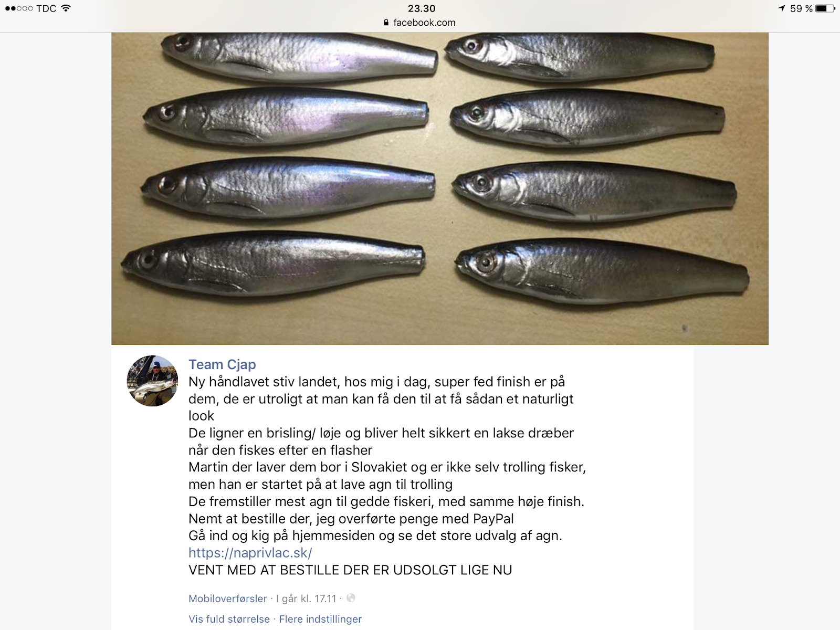Click the fish lure photo
The width and height of the screenshot is (840, 630).
[x=440, y=188]
